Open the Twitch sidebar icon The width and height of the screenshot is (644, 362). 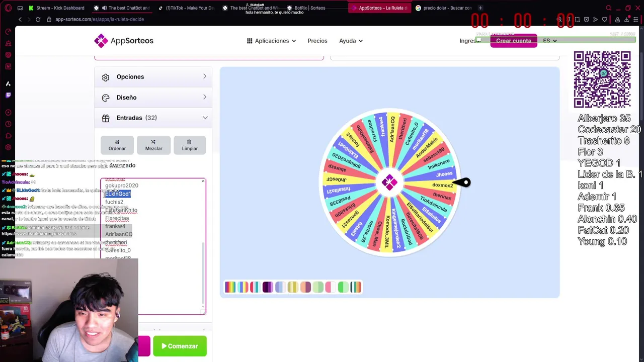click(x=8, y=95)
